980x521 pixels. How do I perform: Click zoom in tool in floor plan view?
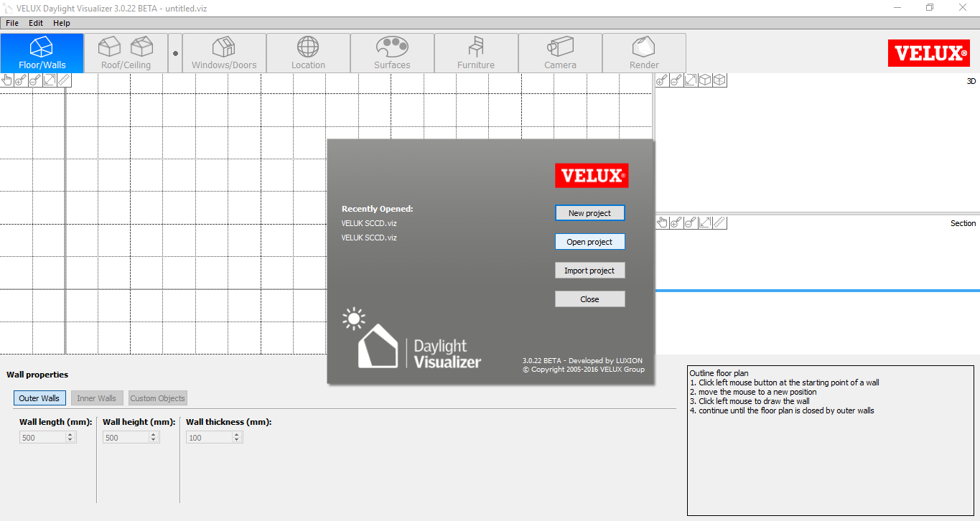pyautogui.click(x=22, y=80)
